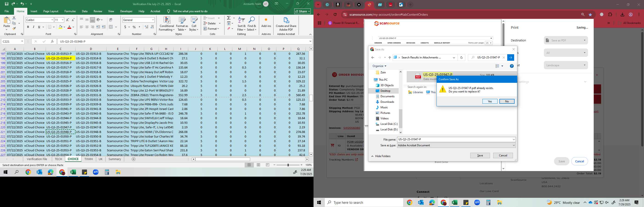Open the Excel icon in lower taskbar
The height and width of the screenshot is (207, 644).
coord(454,202)
